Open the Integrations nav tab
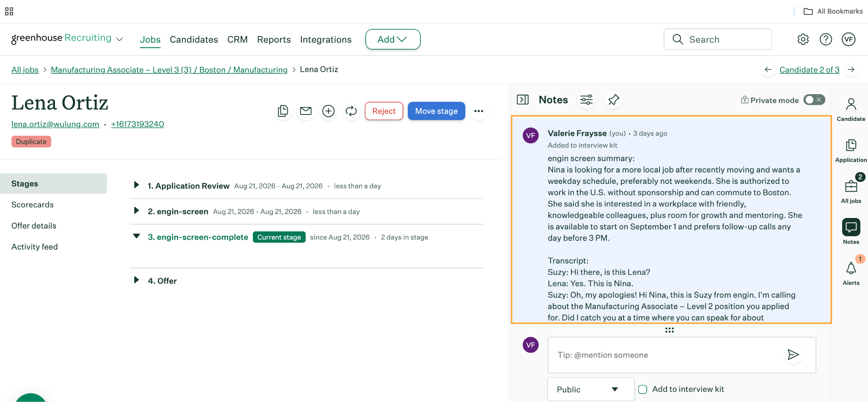The height and width of the screenshot is (402, 868). (x=325, y=39)
